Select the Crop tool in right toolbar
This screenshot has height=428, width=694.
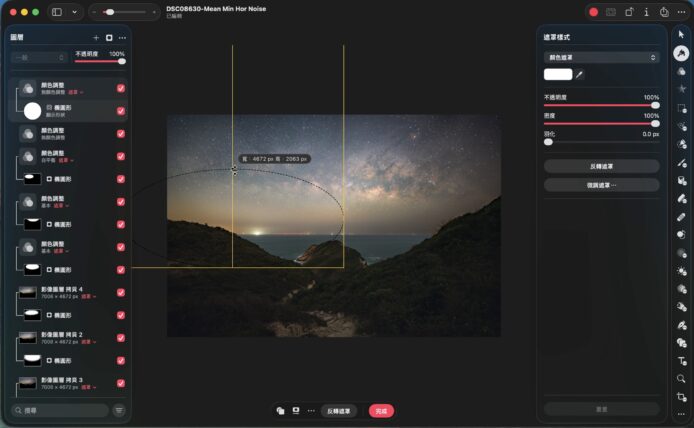pyautogui.click(x=681, y=397)
